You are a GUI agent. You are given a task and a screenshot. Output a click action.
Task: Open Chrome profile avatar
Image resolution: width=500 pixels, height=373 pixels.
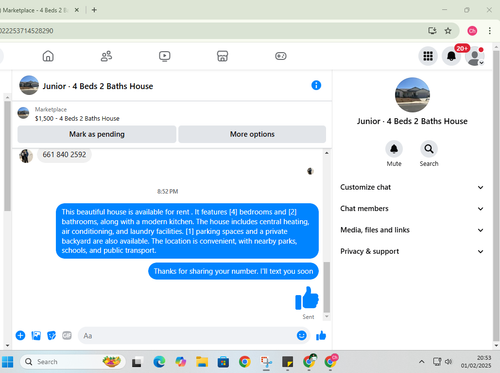pos(472,31)
